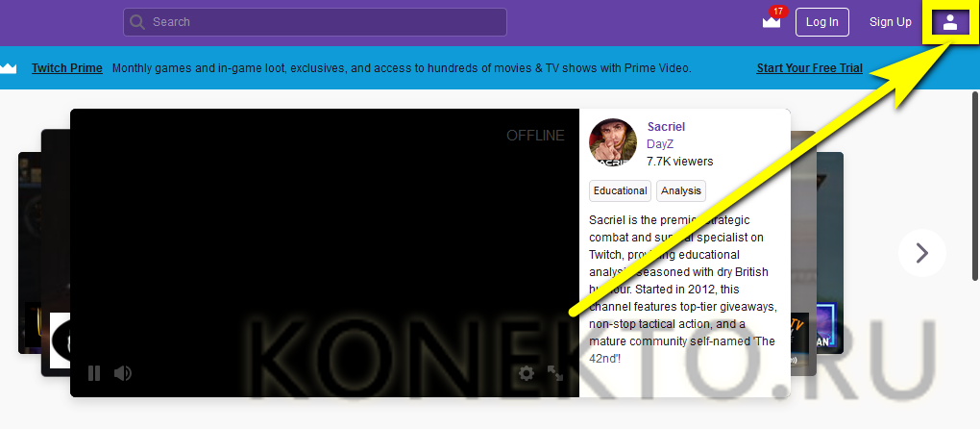The width and height of the screenshot is (980, 429).
Task: Open Prime loot crown notifications
Action: [x=772, y=22]
